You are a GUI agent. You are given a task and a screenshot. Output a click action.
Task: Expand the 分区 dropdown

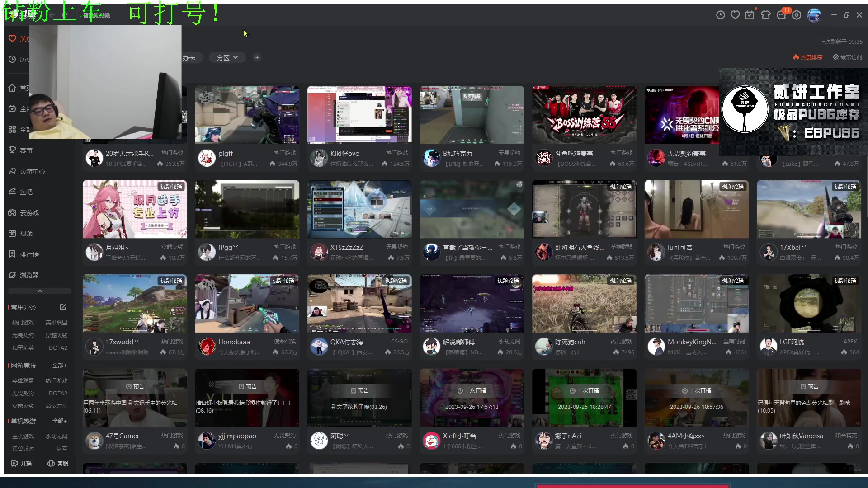point(227,58)
